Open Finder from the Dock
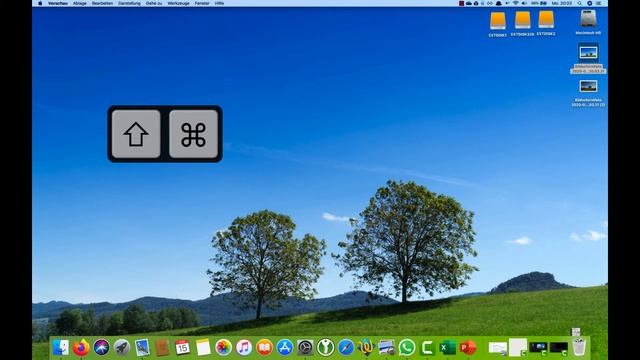The width and height of the screenshot is (640, 360). [x=61, y=347]
